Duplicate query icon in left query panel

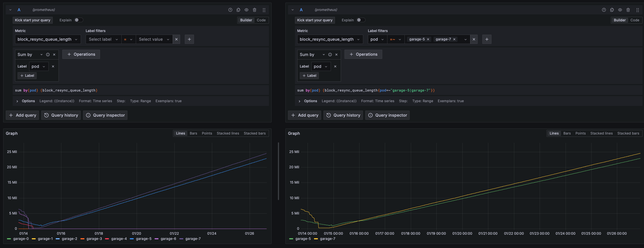(238, 10)
